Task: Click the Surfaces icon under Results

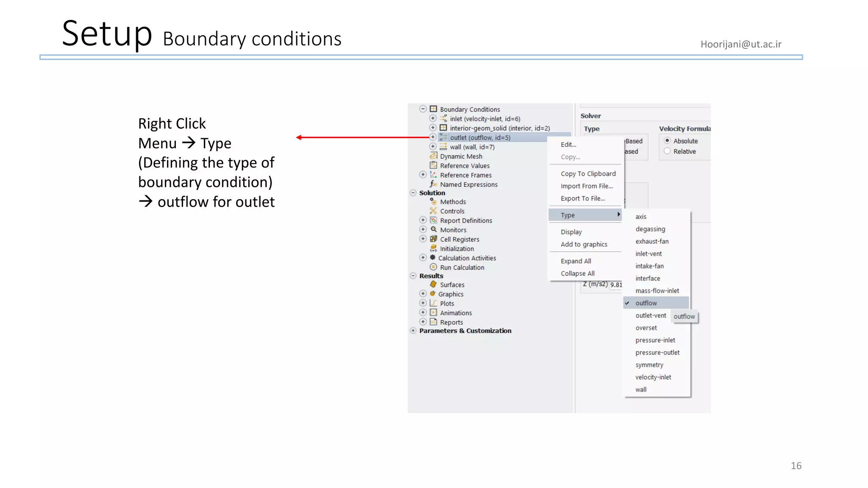Action: [x=433, y=284]
